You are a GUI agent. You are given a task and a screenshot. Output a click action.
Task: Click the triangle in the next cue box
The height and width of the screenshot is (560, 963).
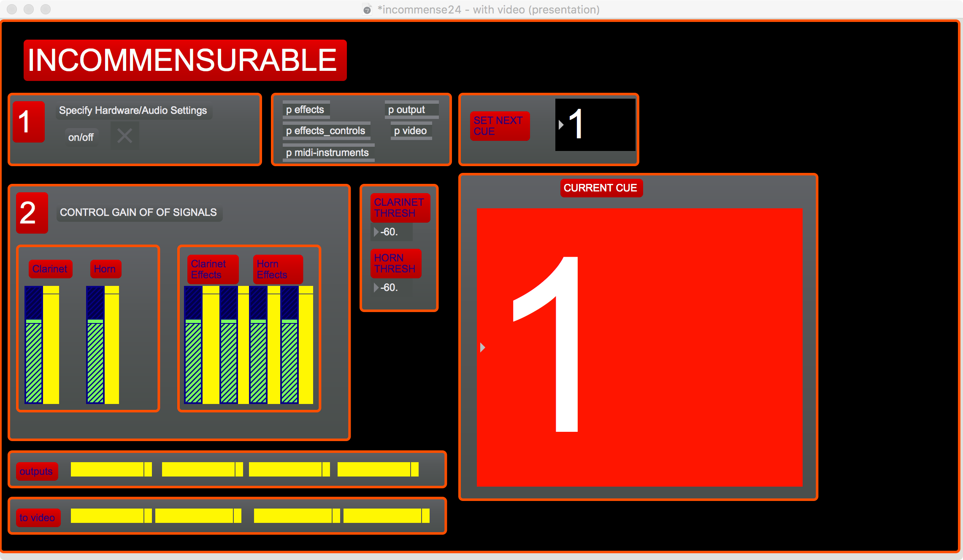pos(561,124)
